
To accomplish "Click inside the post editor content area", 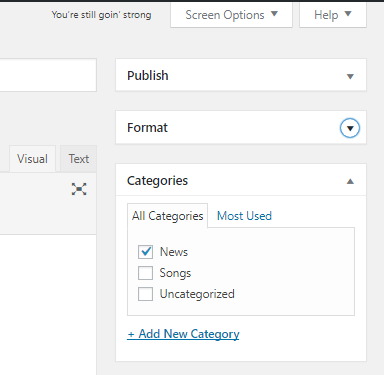I will [48, 305].
